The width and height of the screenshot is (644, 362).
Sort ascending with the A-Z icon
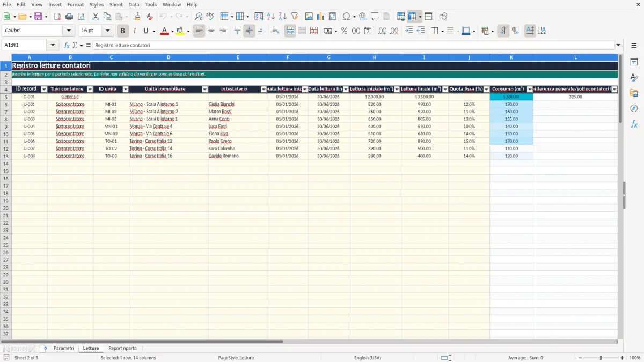(270, 17)
